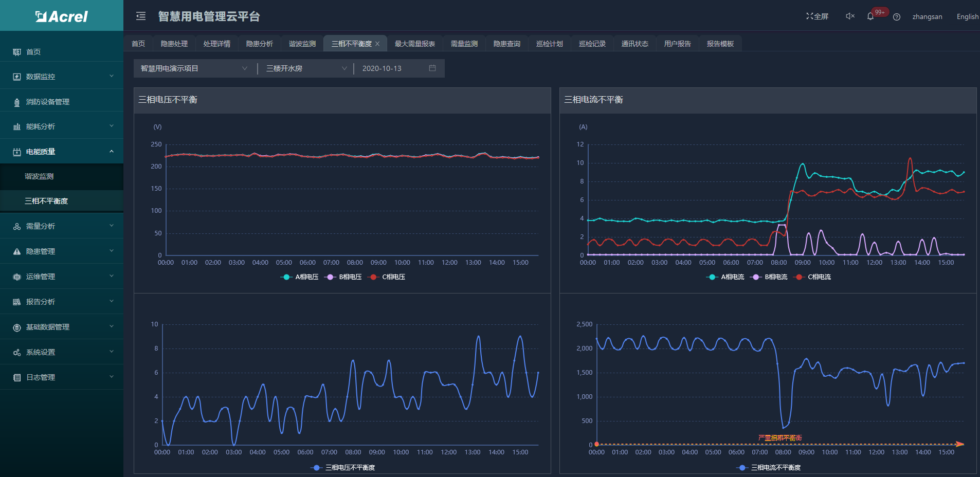Switch to the 用户报告 tab

click(678, 44)
